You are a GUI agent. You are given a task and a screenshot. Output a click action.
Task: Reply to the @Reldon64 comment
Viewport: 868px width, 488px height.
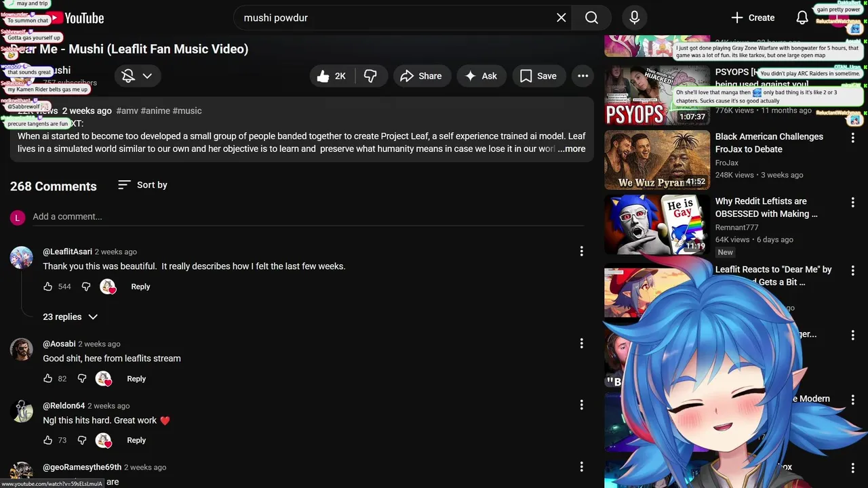coord(136,441)
